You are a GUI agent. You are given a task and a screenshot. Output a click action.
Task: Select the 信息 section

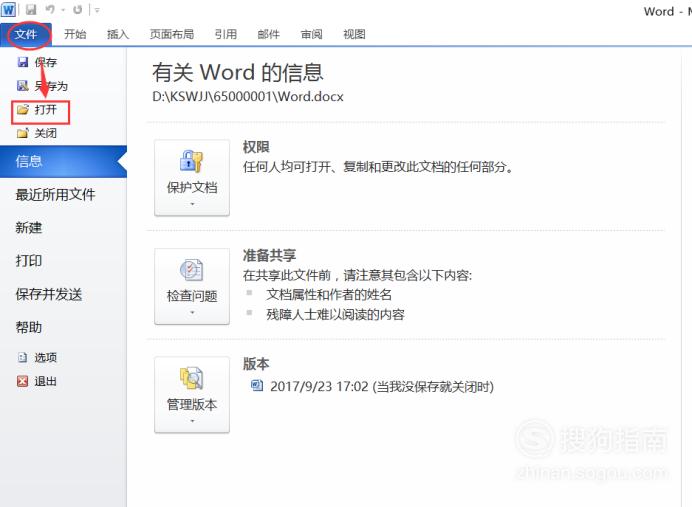pyautogui.click(x=63, y=161)
